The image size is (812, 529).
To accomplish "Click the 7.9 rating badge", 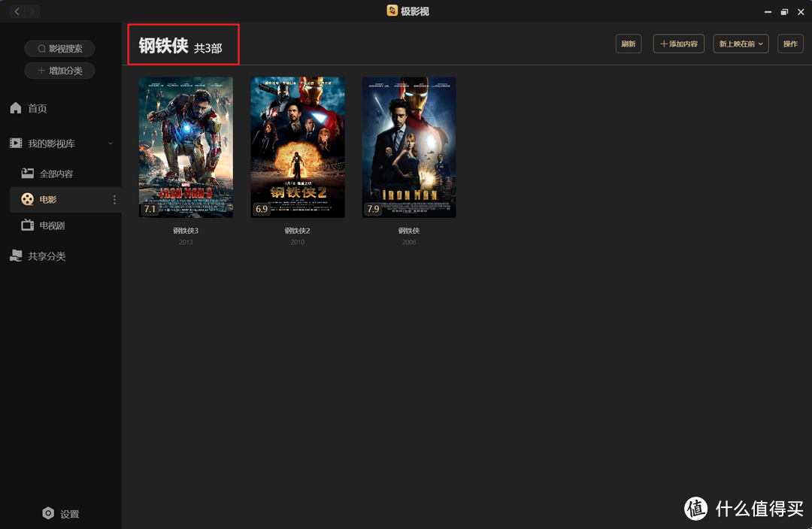I will pyautogui.click(x=373, y=209).
